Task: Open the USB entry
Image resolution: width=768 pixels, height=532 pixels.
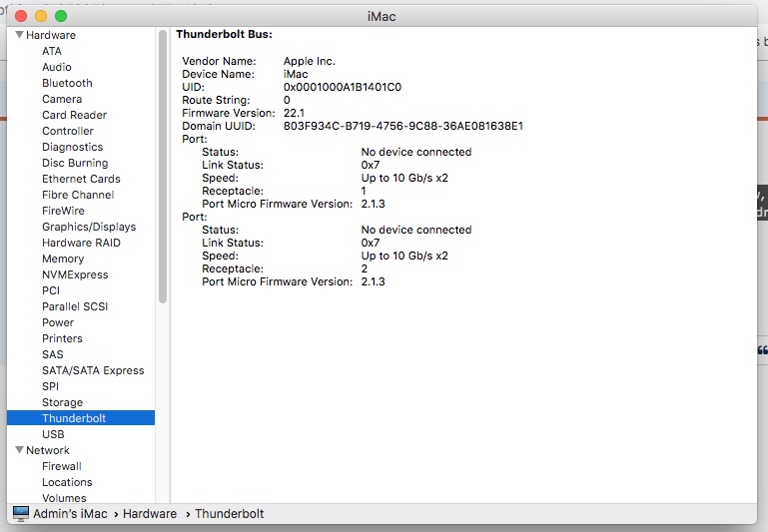Action: (x=53, y=434)
